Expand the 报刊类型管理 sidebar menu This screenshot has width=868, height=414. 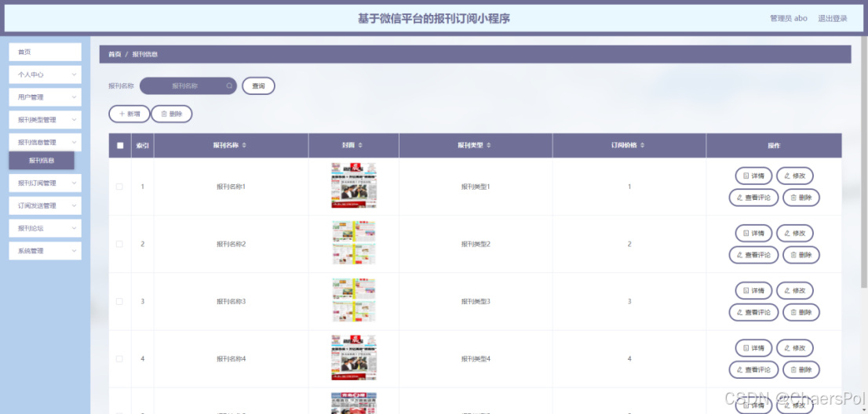click(x=45, y=120)
